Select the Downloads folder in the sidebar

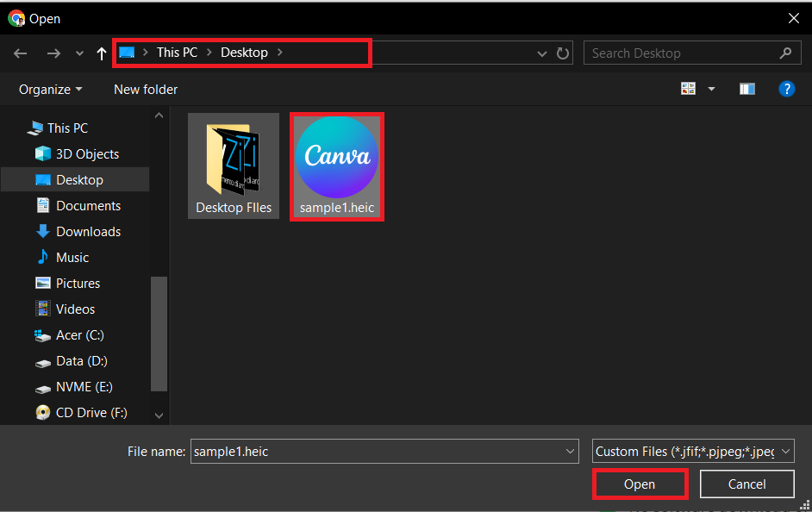(85, 231)
